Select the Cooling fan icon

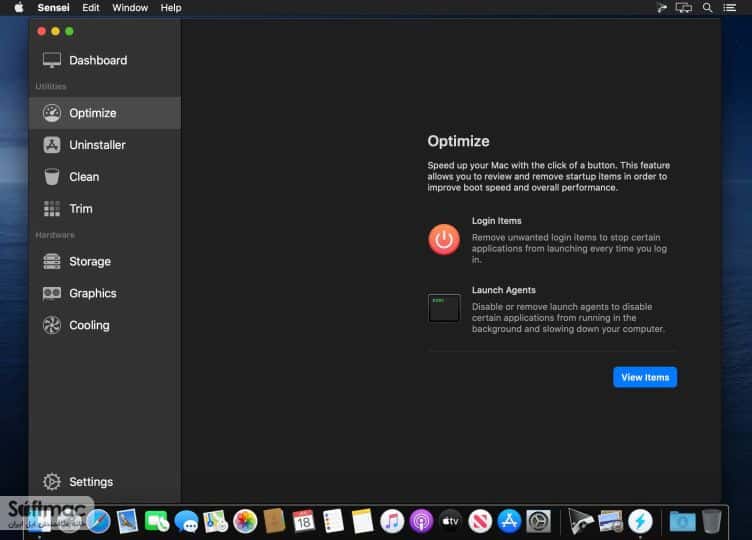[x=52, y=325]
